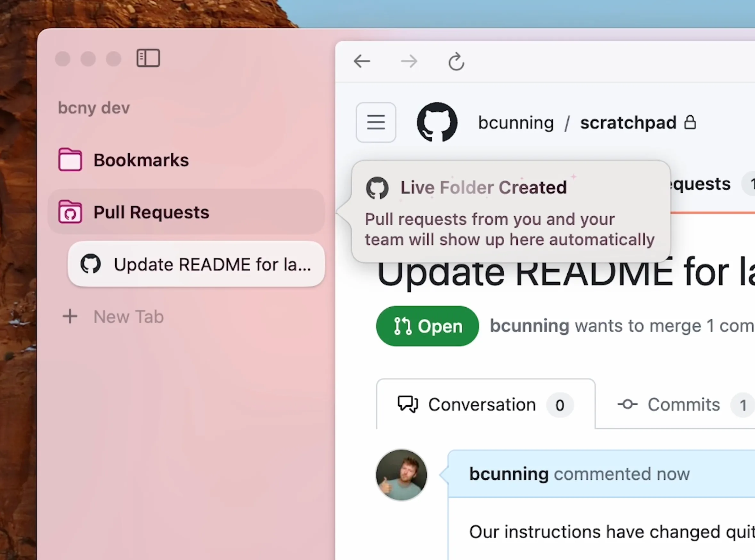Click bcunning's avatar thumbnail
This screenshot has height=560, width=755.
click(402, 475)
